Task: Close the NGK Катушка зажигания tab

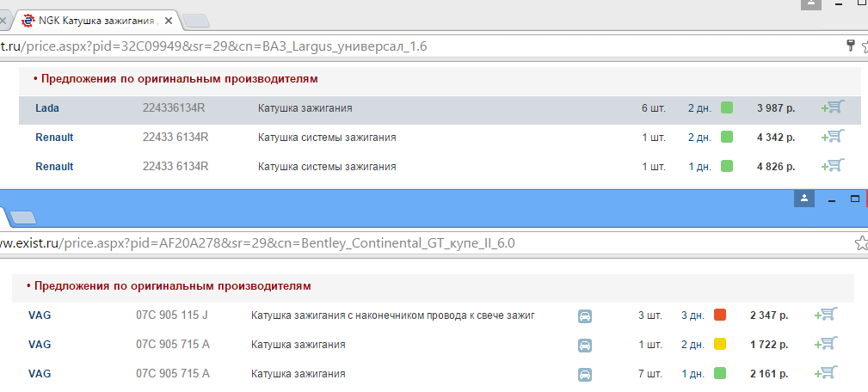Action: click(x=169, y=21)
